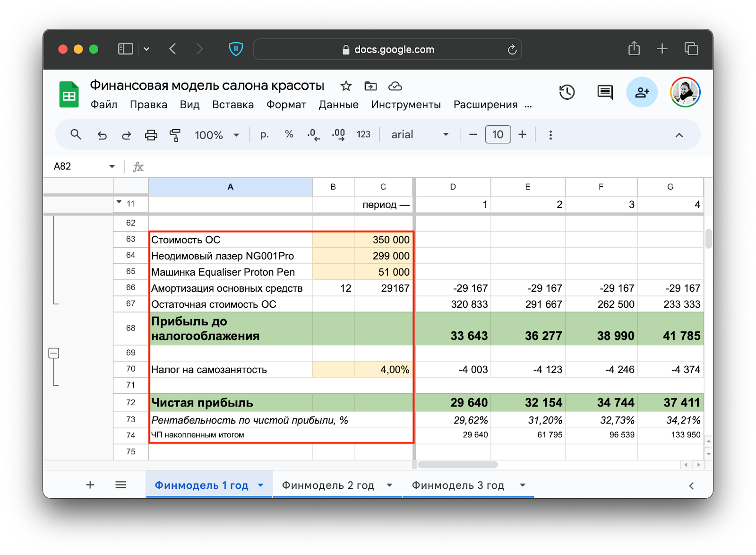This screenshot has width=756, height=555.
Task: Star the document title
Action: [x=346, y=86]
